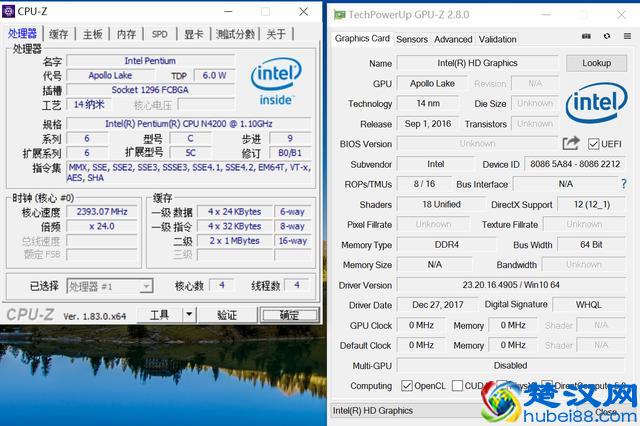
Task: Select the Graphics Card tab in GPU-Z
Action: 362,38
